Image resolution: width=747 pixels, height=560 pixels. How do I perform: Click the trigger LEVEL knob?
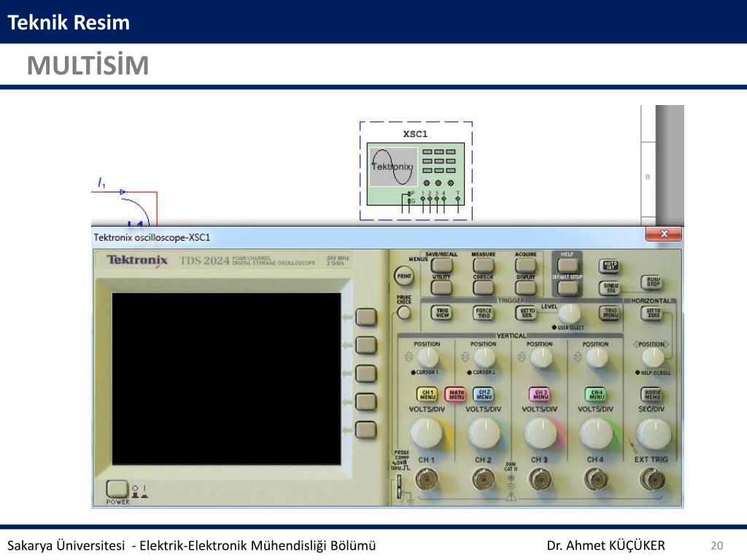(x=569, y=313)
